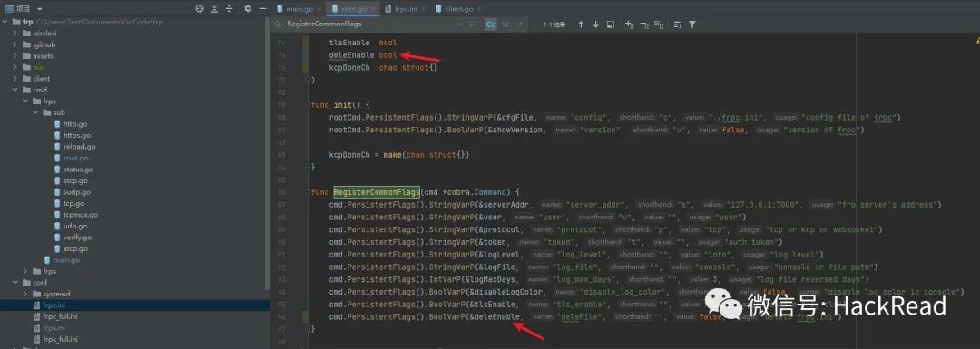
Task: Expand the assets folder
Action: pyautogui.click(x=15, y=56)
